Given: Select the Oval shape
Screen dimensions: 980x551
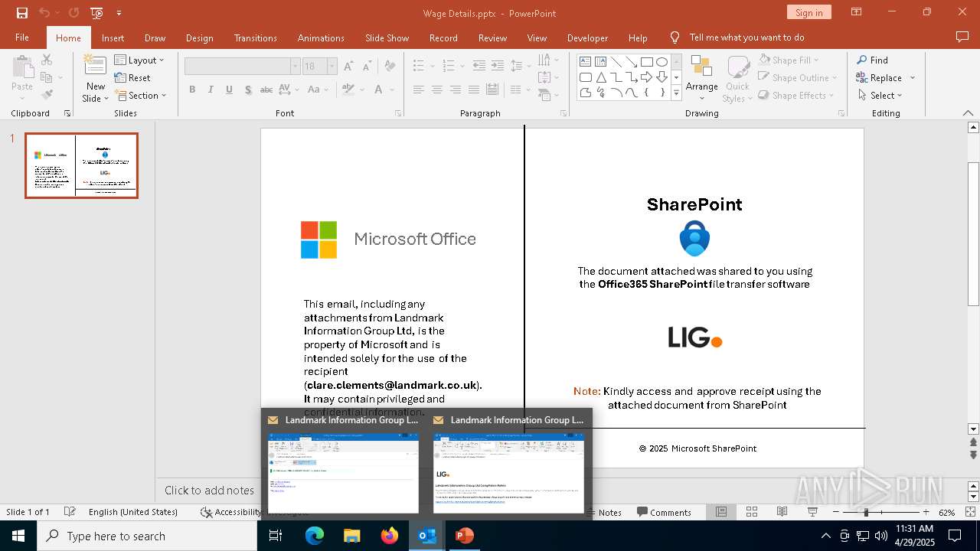Looking at the screenshot, I should 662,62.
